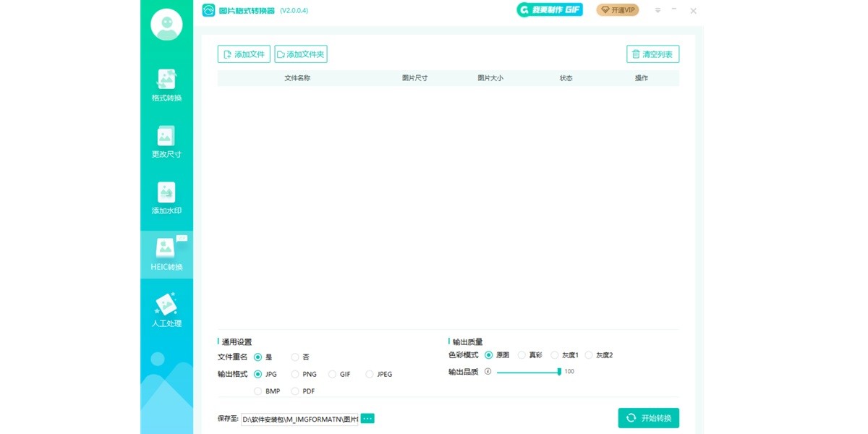The image size is (868, 434).
Task: 选择添加水印功能图标
Action: click(x=166, y=193)
